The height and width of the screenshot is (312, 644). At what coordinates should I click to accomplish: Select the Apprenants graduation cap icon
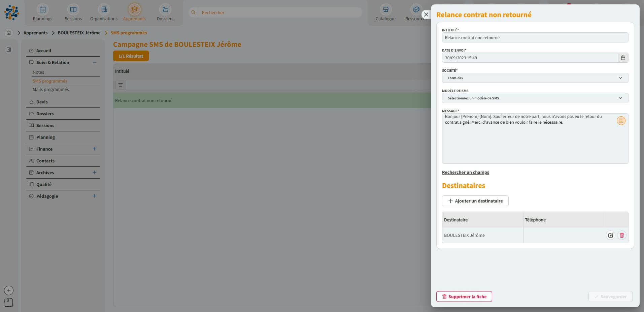[134, 9]
